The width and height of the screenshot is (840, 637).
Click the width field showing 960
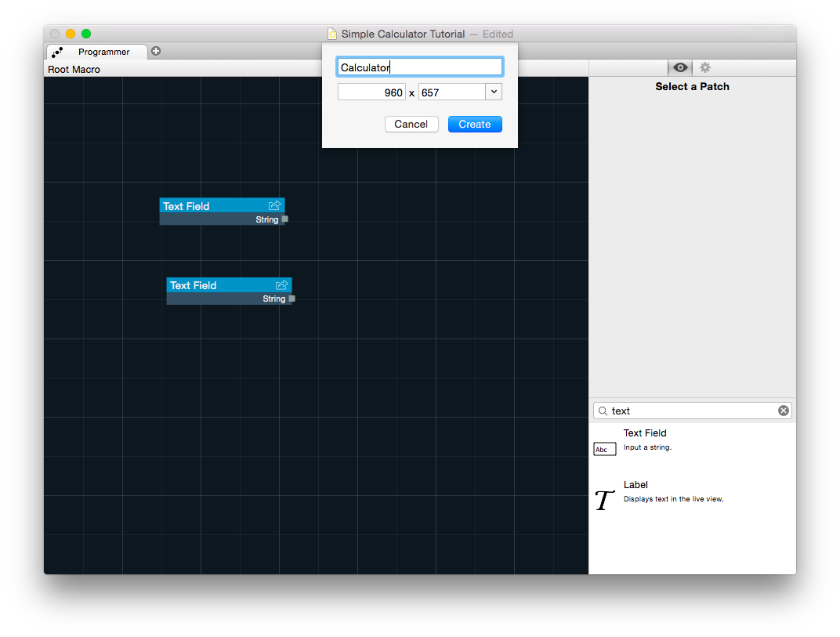[371, 92]
